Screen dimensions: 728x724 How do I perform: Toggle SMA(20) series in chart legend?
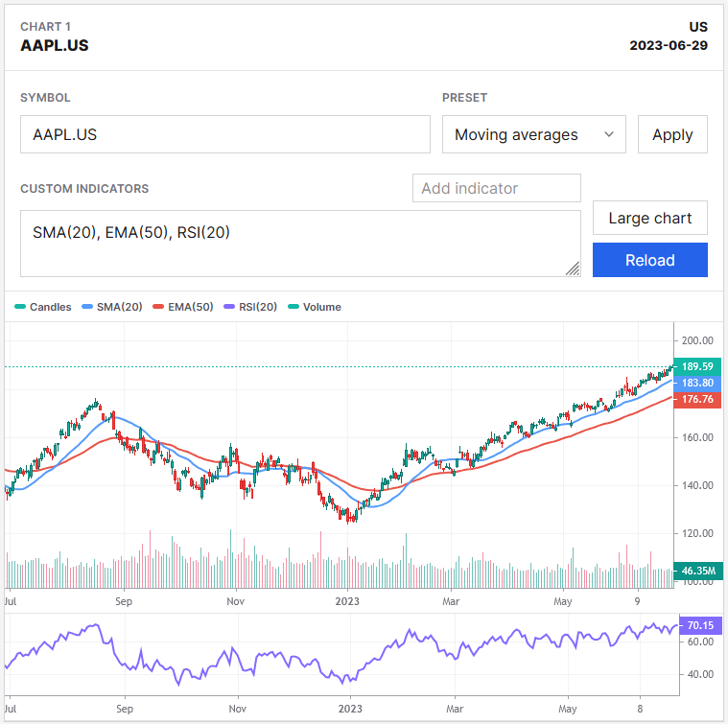pos(112,307)
